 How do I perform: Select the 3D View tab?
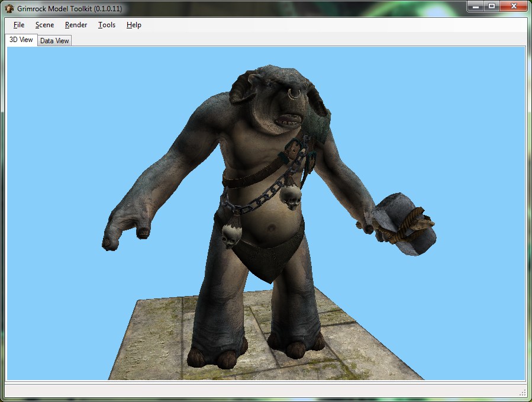click(x=21, y=40)
